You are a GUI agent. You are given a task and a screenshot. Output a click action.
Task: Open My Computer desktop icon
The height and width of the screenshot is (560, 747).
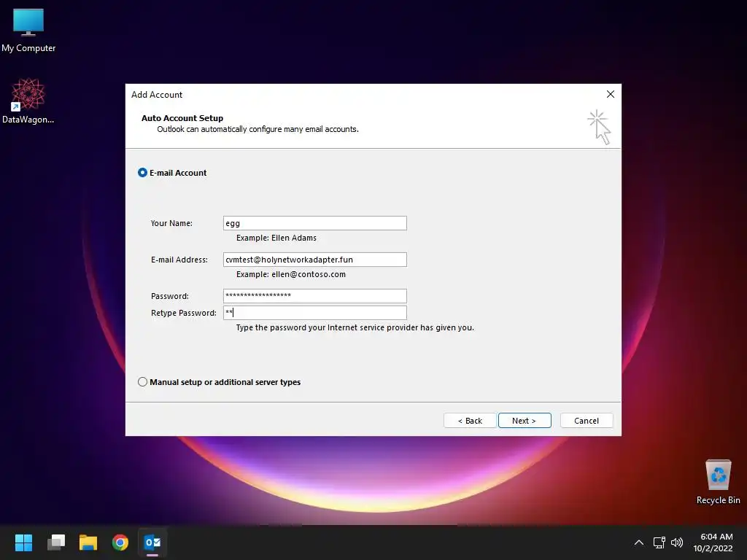[28, 31]
